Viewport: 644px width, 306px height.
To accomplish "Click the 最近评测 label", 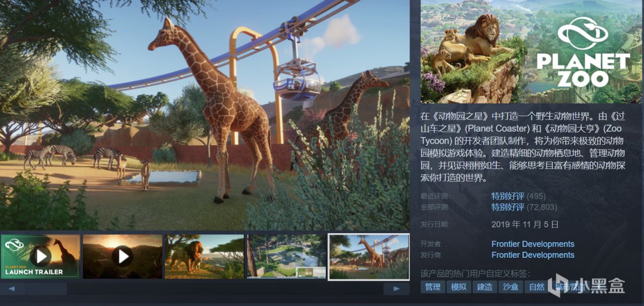I will tap(435, 196).
